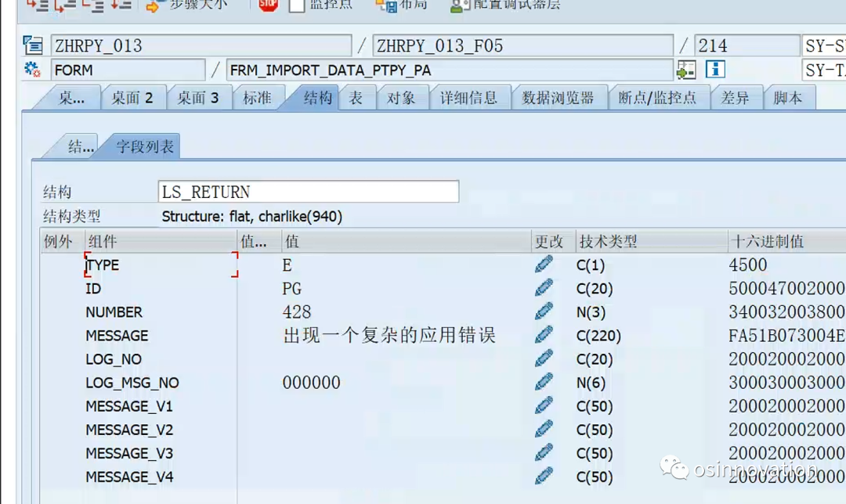Click the navigate icon after FRM_IMPORT_DATA_PTPY_PA
The width and height of the screenshot is (846, 504).
[x=686, y=70]
